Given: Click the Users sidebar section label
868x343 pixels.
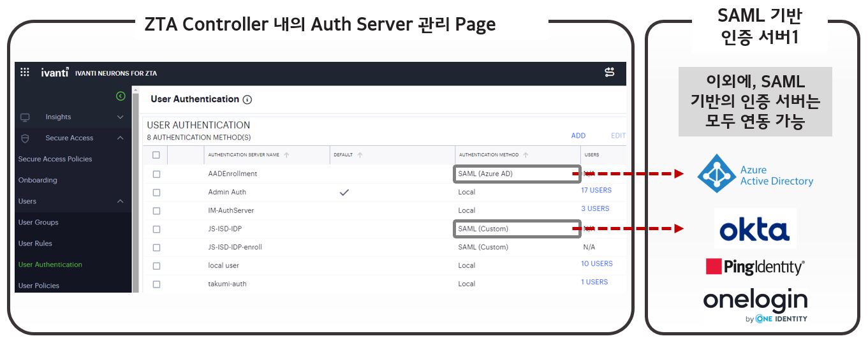Looking at the screenshot, I should pos(27,201).
